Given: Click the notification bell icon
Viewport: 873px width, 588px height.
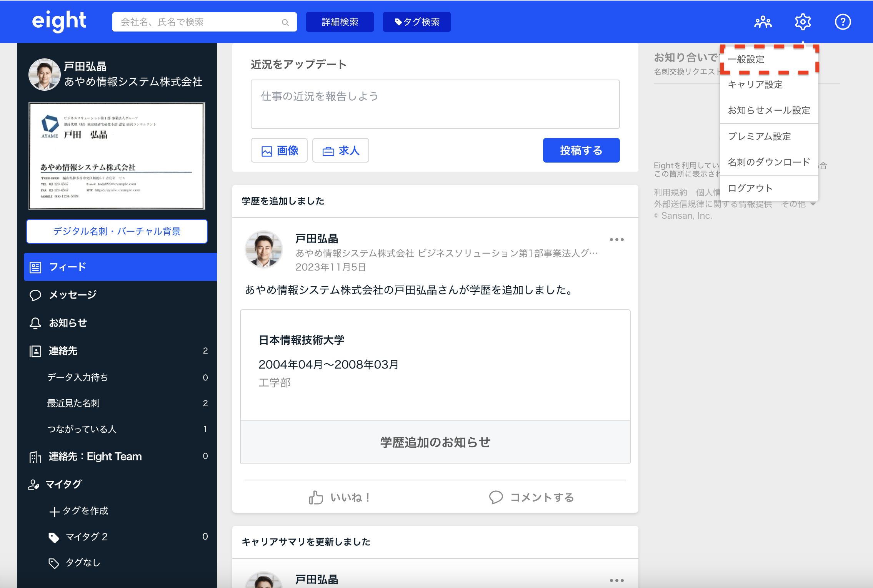Looking at the screenshot, I should [35, 323].
